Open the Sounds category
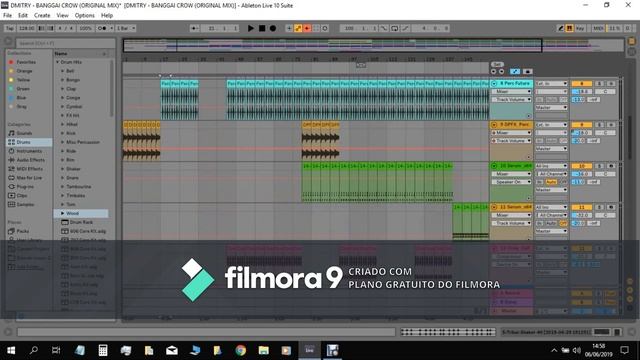 (x=24, y=133)
